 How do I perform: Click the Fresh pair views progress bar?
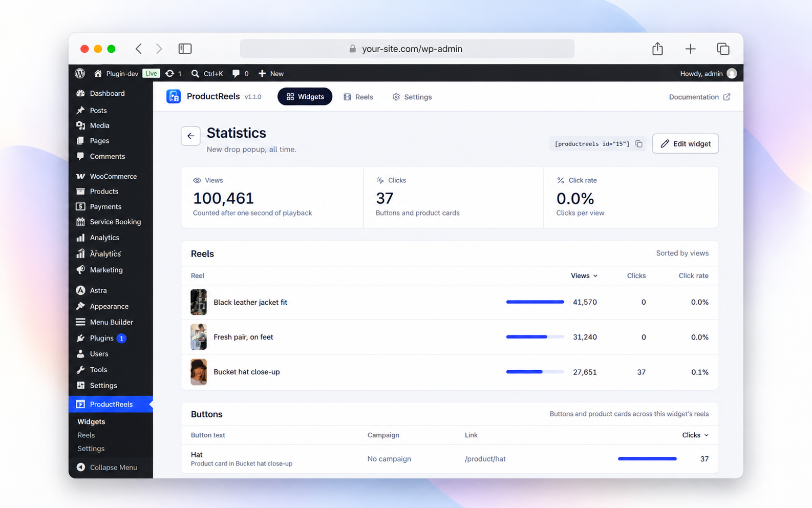(x=535, y=337)
